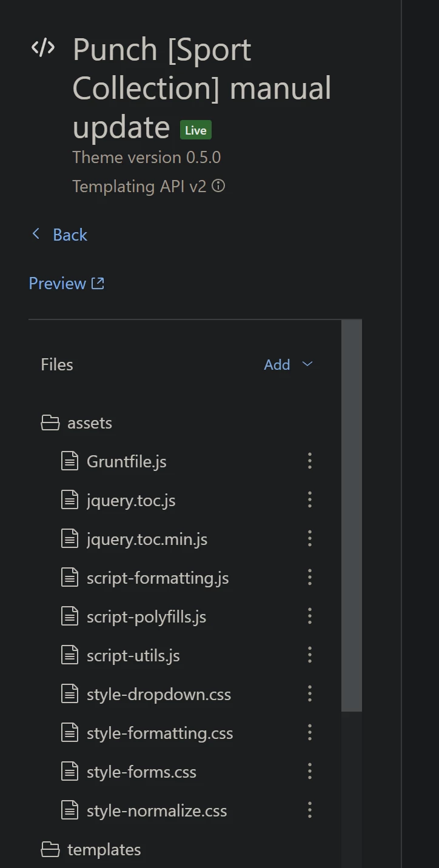The height and width of the screenshot is (868, 439).
Task: Open the style-forms.css file
Action: [x=141, y=772]
